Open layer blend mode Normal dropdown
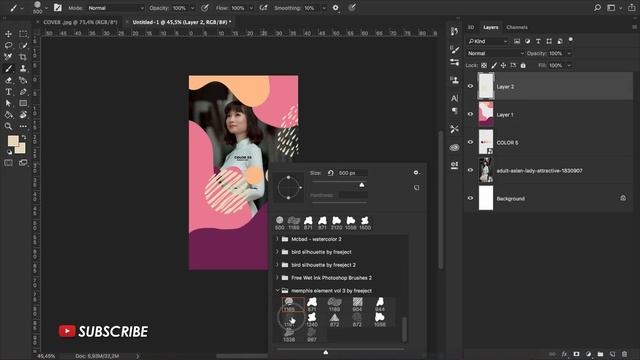 496,53
